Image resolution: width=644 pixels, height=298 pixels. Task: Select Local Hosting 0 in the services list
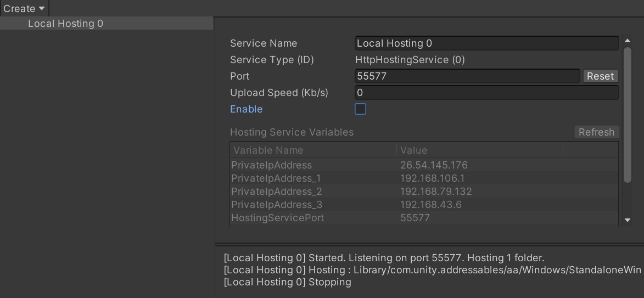point(65,24)
